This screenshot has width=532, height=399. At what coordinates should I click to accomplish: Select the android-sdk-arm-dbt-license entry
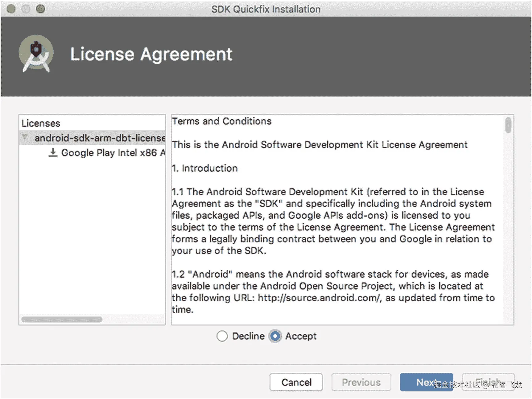coord(93,138)
